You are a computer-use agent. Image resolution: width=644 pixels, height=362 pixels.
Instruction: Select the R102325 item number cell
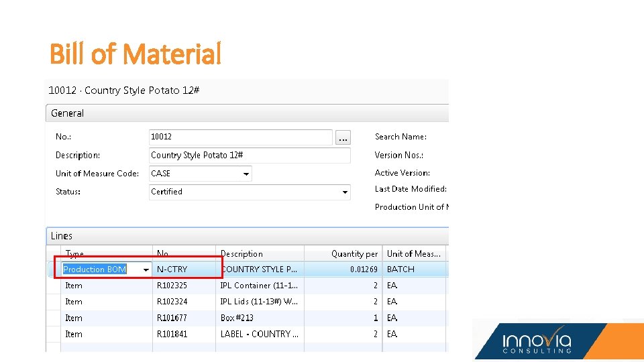[184, 286]
